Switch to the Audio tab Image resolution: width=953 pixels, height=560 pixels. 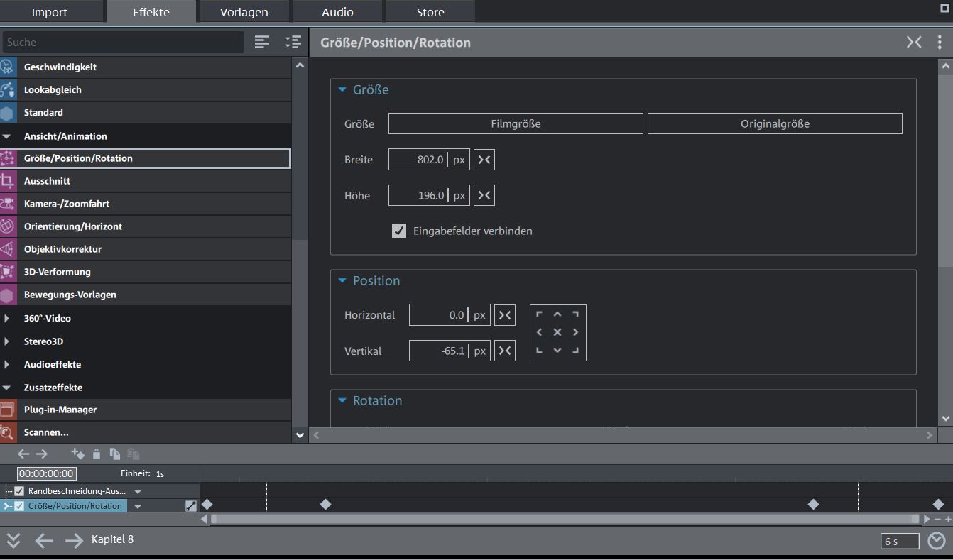coord(337,12)
